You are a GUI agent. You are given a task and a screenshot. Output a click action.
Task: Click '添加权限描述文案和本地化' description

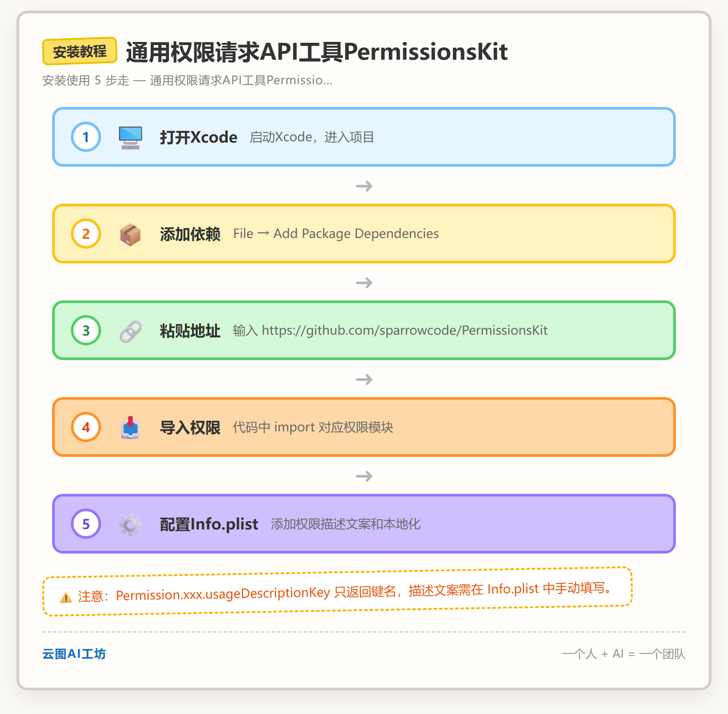345,524
